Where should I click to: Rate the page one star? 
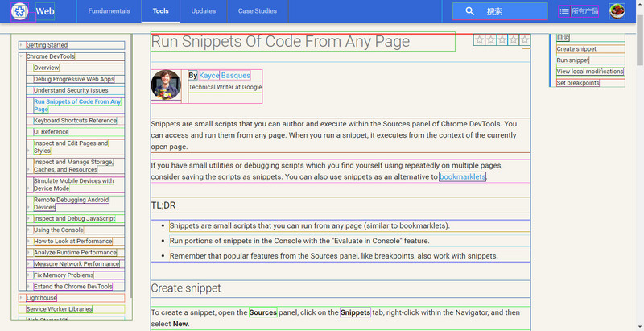click(x=479, y=39)
